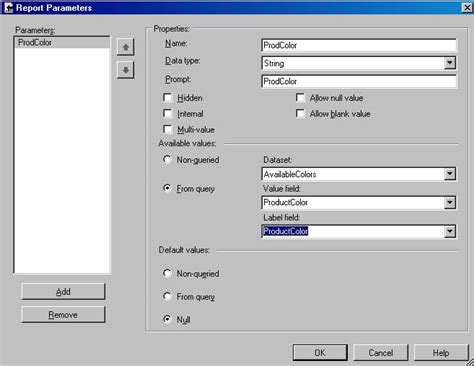
Task: Toggle the Multi-value checkbox
Action: pos(168,129)
